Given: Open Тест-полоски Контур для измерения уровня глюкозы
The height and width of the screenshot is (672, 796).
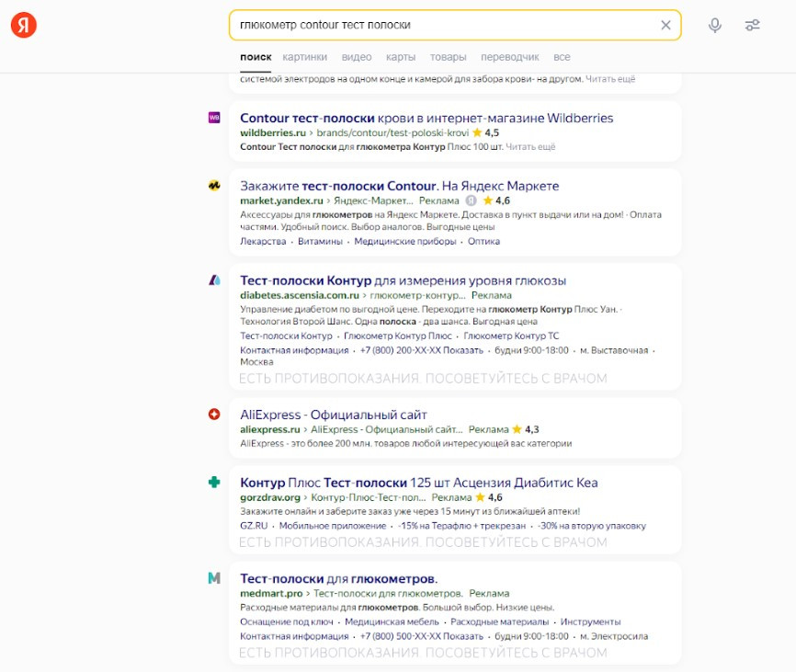Looking at the screenshot, I should coord(404,280).
